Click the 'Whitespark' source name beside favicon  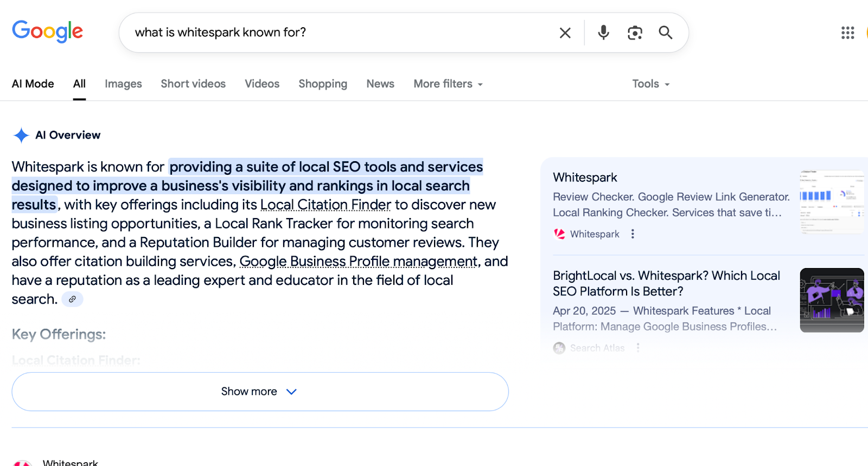(x=595, y=234)
